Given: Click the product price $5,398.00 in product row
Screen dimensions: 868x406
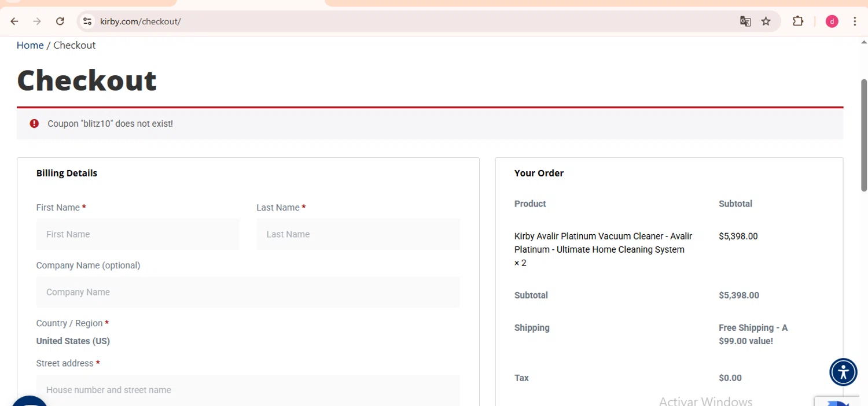Looking at the screenshot, I should (738, 236).
